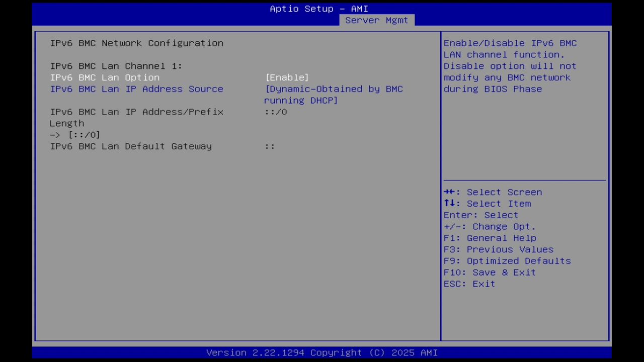Screen dimensions: 644x362
Task: Select the IPv6 BMC Lan Default Gateway item
Action: 131,146
